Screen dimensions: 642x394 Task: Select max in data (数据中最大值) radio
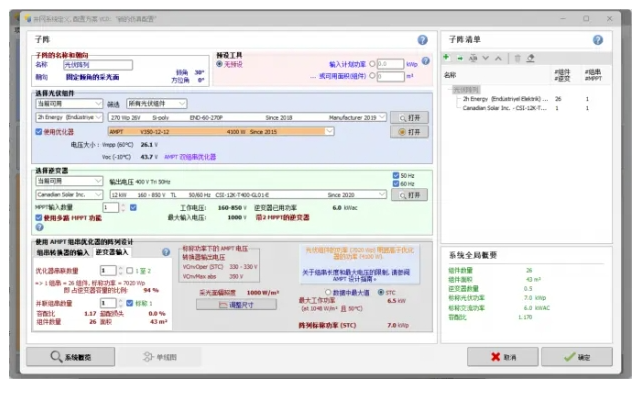(x=328, y=292)
